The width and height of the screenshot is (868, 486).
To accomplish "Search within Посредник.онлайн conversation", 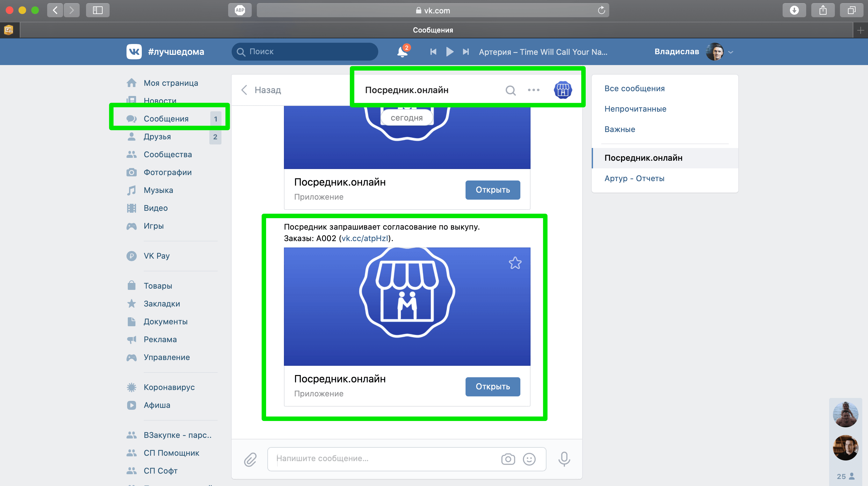I will 510,90.
